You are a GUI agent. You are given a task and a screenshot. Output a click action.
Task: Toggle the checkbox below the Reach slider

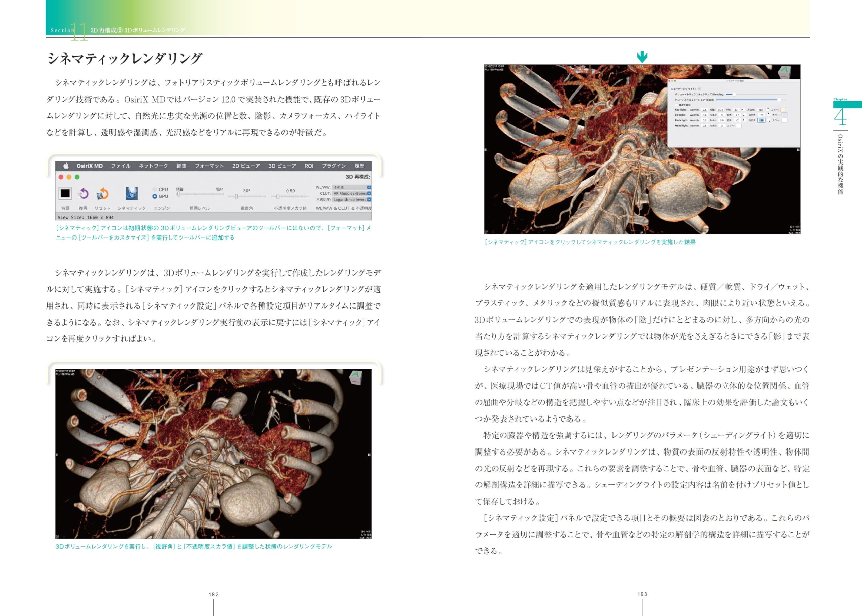tap(677, 105)
